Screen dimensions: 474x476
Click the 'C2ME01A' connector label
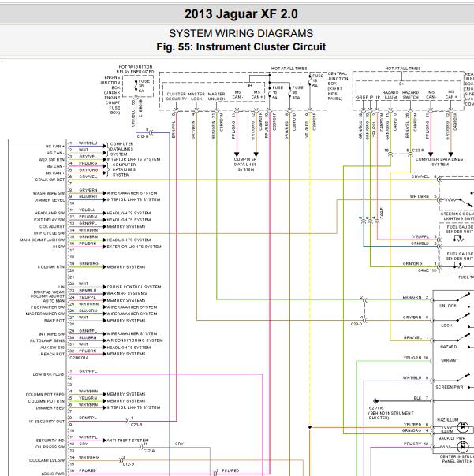click(79, 358)
